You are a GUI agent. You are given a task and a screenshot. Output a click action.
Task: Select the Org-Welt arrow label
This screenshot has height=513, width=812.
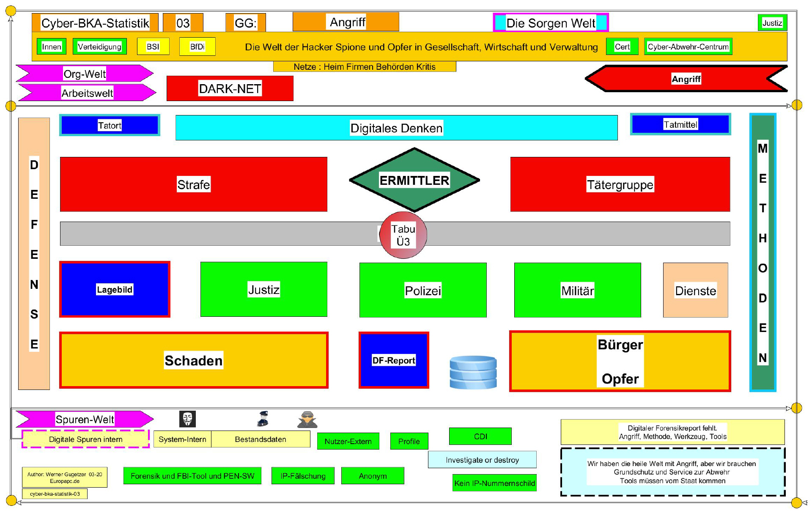(85, 74)
